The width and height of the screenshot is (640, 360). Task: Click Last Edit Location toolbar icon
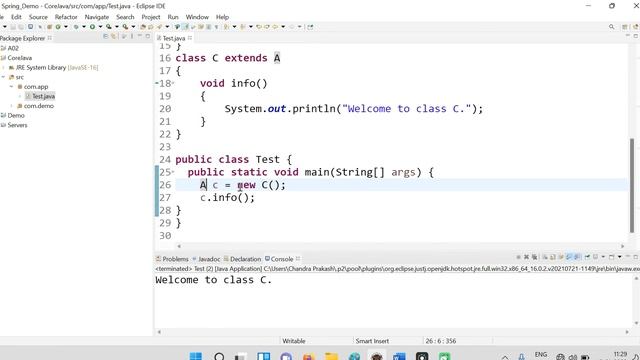tap(259, 27)
